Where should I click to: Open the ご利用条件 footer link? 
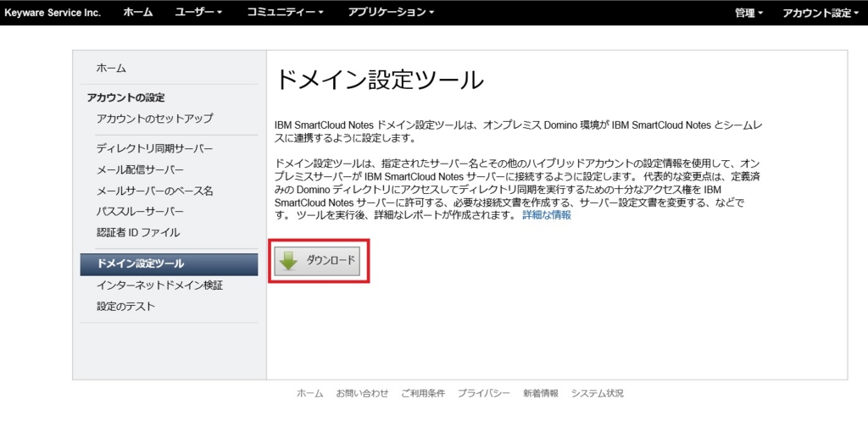tap(423, 393)
